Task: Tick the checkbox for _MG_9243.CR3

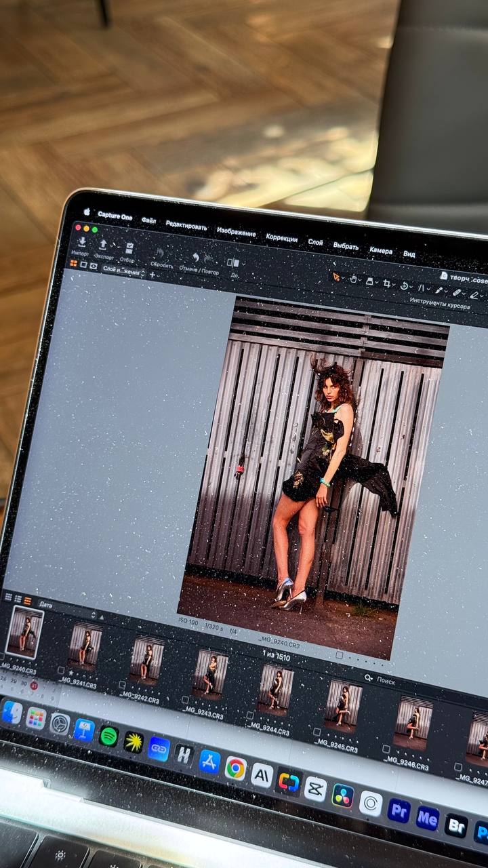Action: point(184,700)
